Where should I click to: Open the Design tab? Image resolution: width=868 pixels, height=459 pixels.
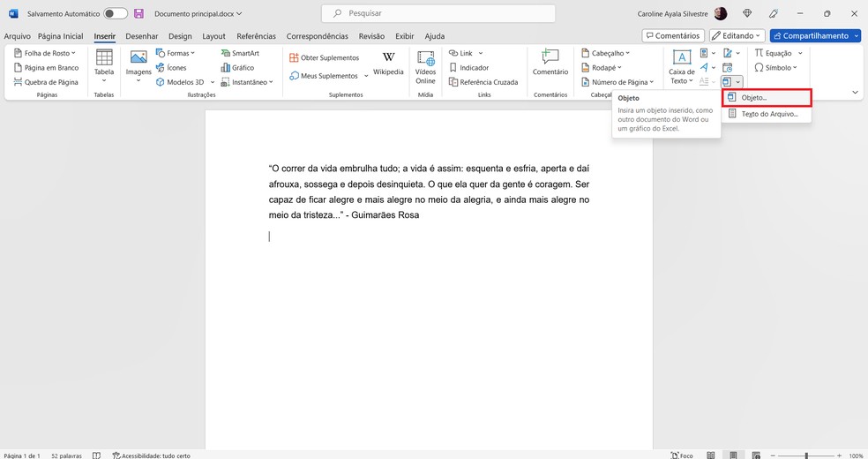(x=180, y=36)
